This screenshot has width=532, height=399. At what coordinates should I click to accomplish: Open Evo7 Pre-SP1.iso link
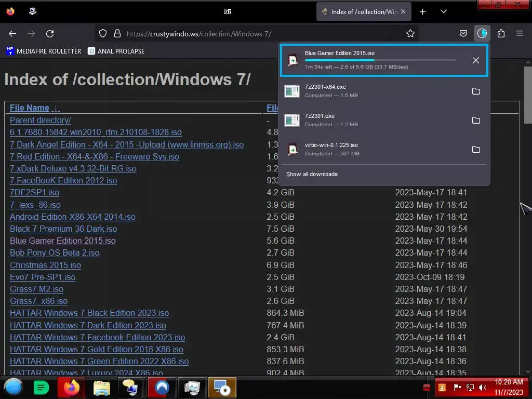[43, 277]
